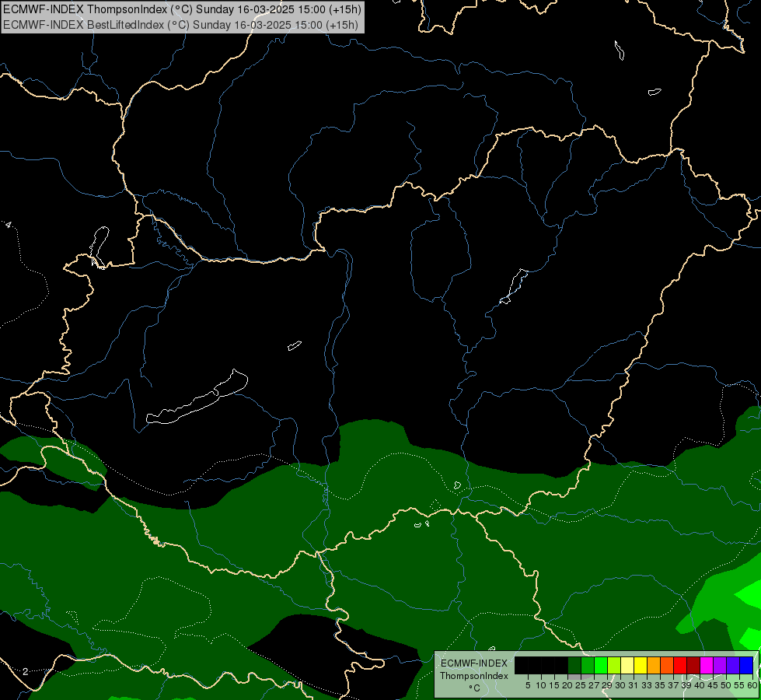The width and height of the screenshot is (761, 700).
Task: Click the legend label ThompsonIndex
Action: click(x=473, y=676)
